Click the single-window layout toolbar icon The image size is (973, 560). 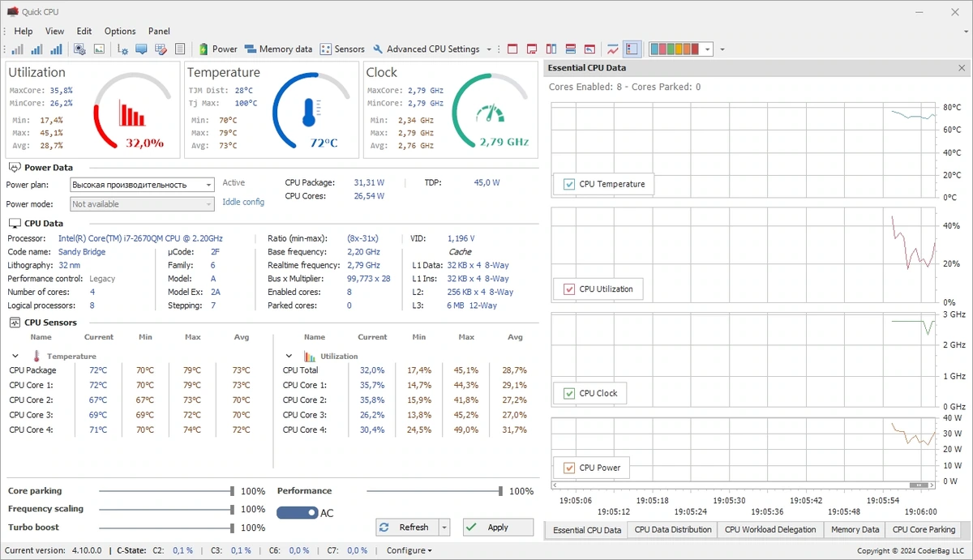tap(513, 49)
